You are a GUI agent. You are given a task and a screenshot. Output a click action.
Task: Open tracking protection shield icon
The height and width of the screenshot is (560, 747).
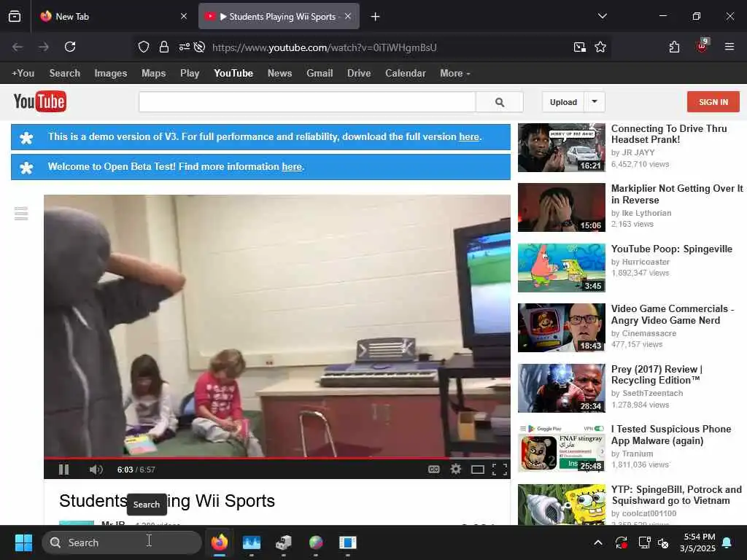pos(144,47)
